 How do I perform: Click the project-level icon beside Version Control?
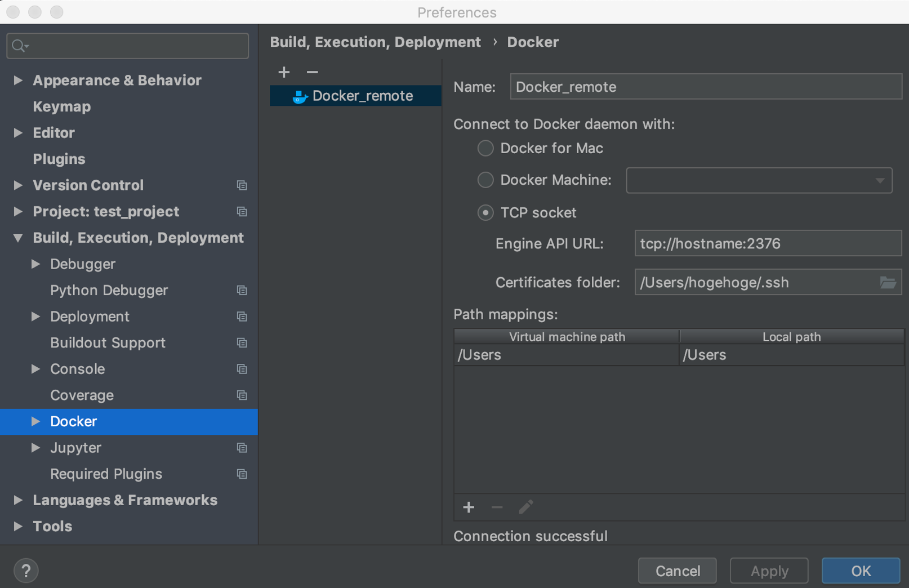click(x=242, y=185)
